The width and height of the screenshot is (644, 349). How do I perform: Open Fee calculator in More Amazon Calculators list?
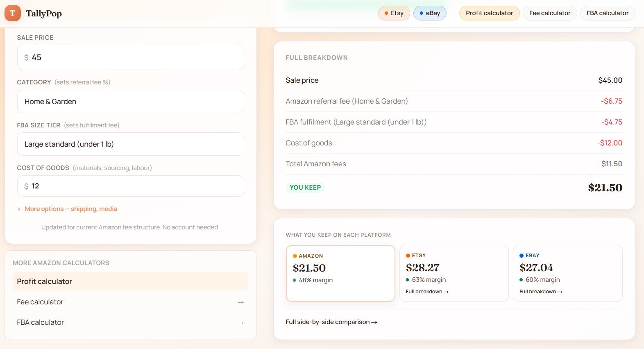131,302
